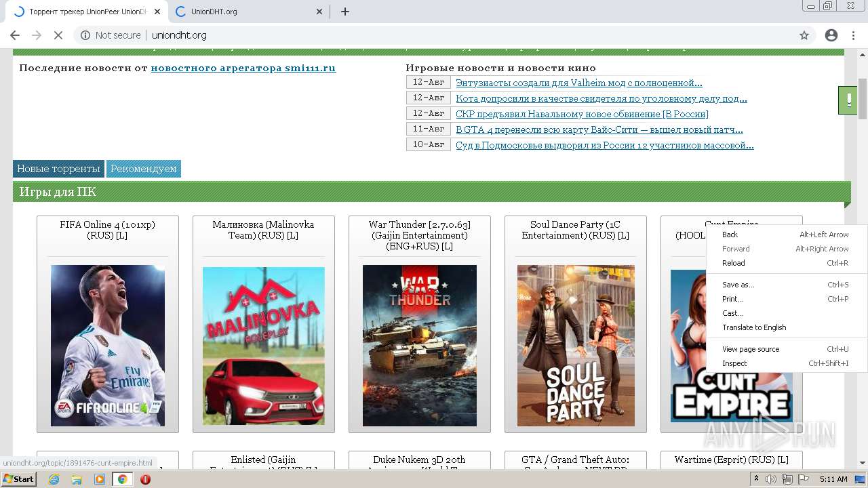Open Soul Dance Party title link

576,230
